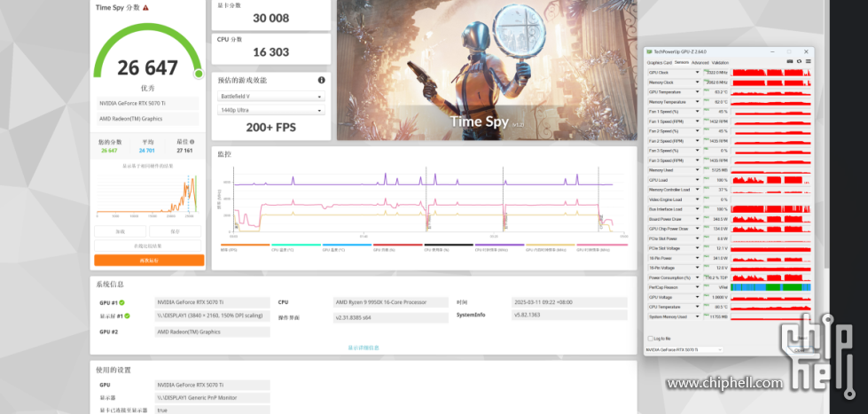Switch to GPU-Z Graphics Card tab
The image size is (868, 414).
coord(660,63)
